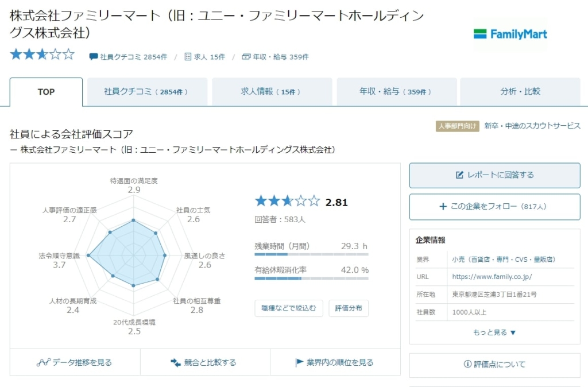Click the 人材の長期育成 2.4 radar label
This screenshot has height=387, width=588.
pyautogui.click(x=73, y=305)
